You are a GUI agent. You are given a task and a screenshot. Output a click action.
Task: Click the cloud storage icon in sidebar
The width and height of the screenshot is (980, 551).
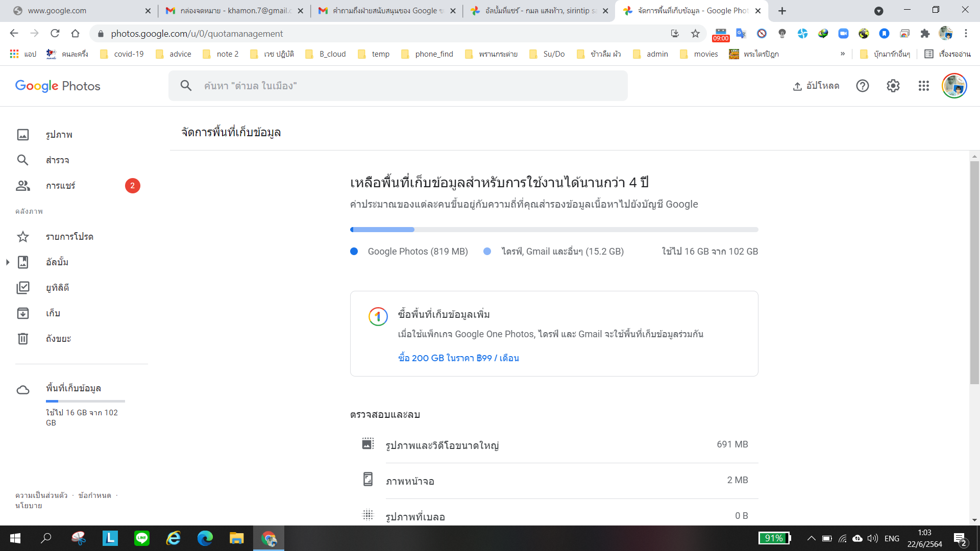coord(23,390)
